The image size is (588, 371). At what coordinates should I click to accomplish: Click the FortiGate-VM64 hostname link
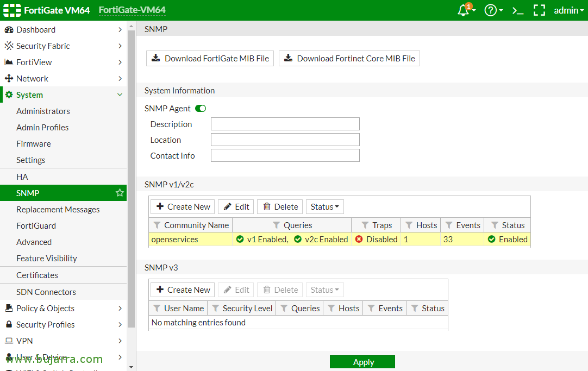click(x=132, y=10)
